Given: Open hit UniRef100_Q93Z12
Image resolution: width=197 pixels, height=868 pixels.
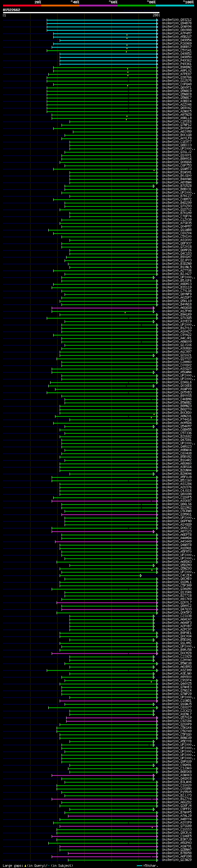Looking at the screenshot, I should pyautogui.click(x=176, y=20).
